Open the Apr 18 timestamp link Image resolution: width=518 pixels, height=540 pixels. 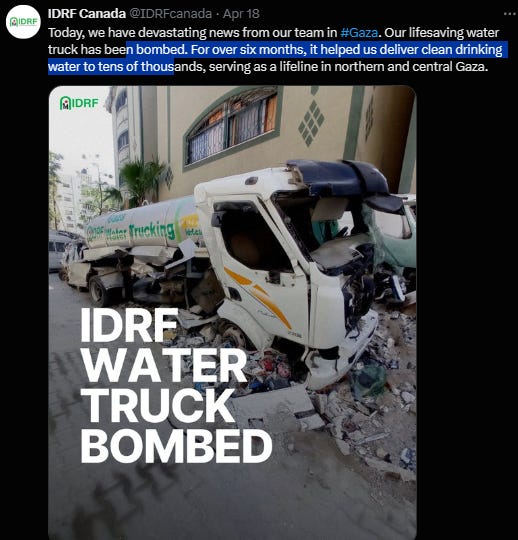pyautogui.click(x=241, y=14)
